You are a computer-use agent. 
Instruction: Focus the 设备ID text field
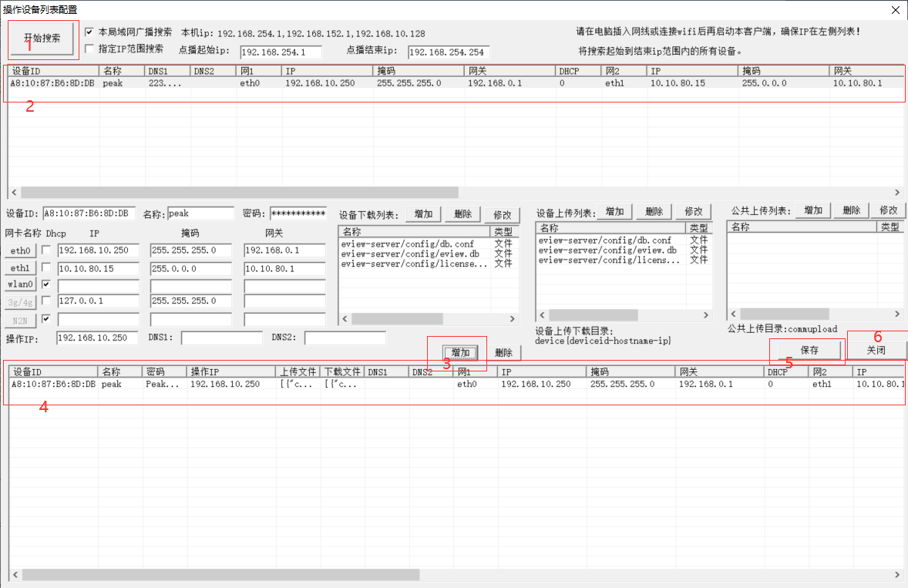(x=89, y=213)
